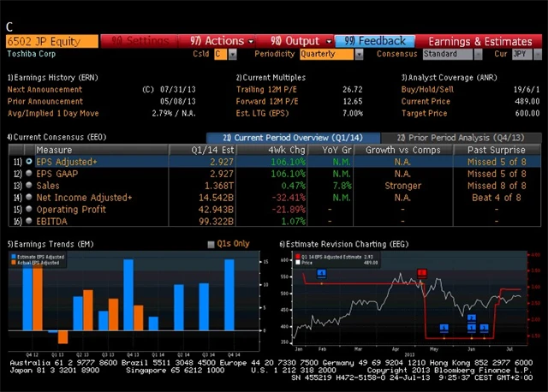Viewport: 548px width, 392px height.
Task: Click the Csld field showing C
Action: tap(221, 54)
